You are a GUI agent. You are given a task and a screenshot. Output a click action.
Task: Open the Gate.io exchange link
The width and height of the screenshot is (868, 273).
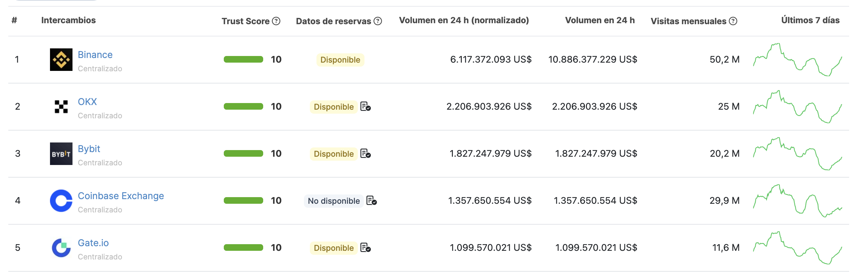[x=93, y=243]
